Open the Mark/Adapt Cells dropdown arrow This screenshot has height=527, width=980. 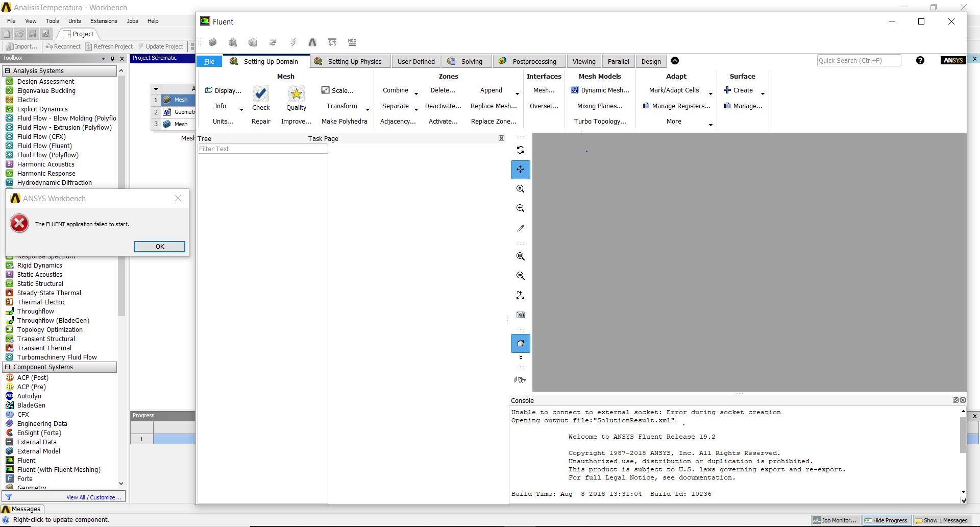[x=710, y=94]
